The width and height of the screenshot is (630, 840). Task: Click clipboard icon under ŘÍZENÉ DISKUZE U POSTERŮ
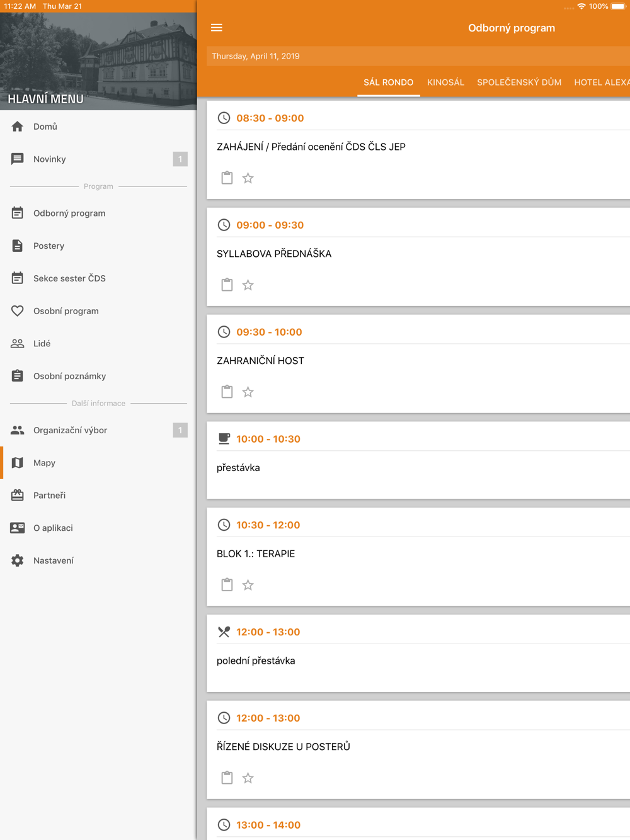point(227,778)
